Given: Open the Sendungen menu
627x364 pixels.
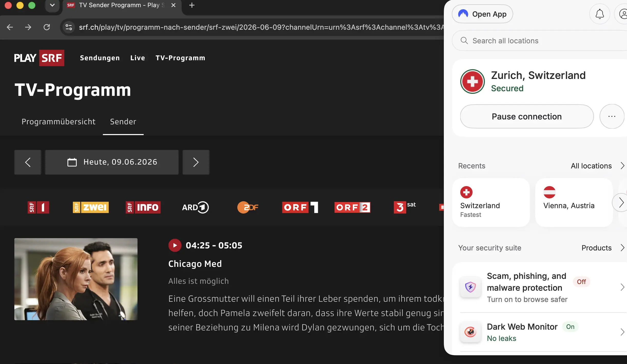Looking at the screenshot, I should 100,58.
